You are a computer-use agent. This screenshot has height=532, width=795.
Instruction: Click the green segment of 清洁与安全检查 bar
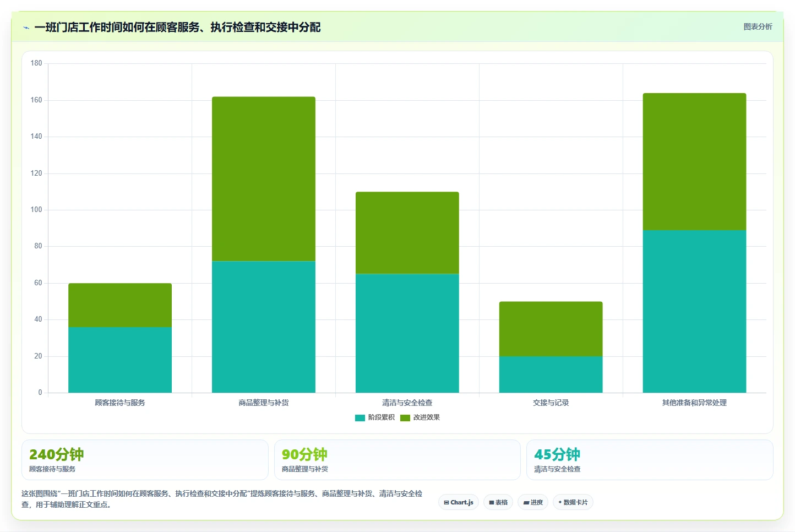407,233
